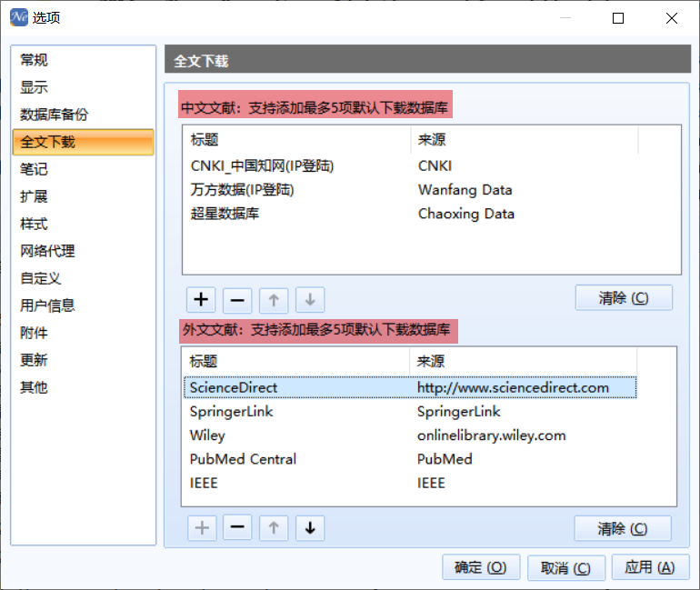The image size is (700, 590).
Task: Move ScienceDirect entry down the list
Action: tap(310, 528)
